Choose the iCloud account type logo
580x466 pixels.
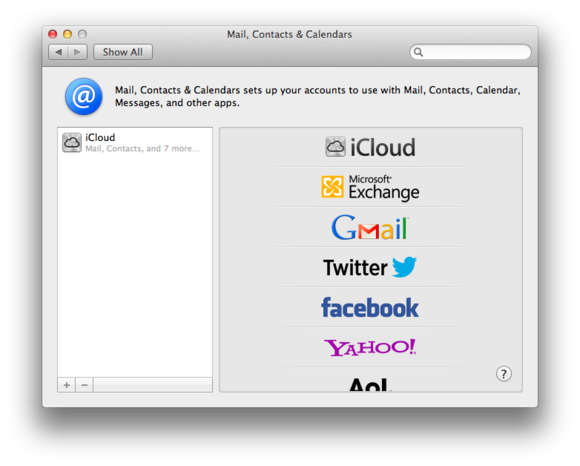(x=370, y=147)
